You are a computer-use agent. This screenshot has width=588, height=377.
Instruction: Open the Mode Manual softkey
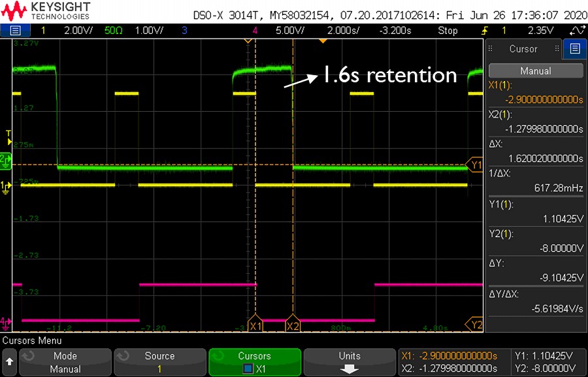[65, 362]
